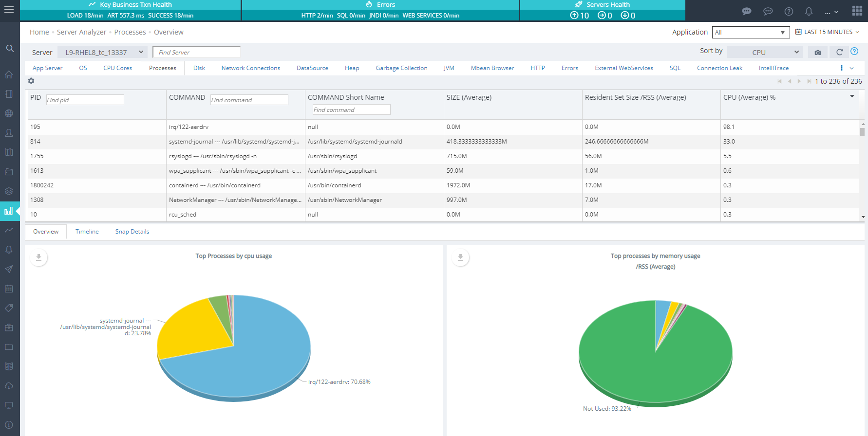Click the camera snapshot icon

click(x=818, y=52)
